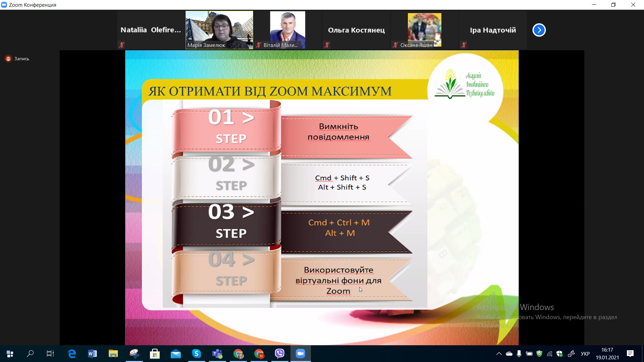Viewport: 644px width, 362px height.
Task: Launch Microsoft Edge from the taskbar
Action: [x=72, y=354]
